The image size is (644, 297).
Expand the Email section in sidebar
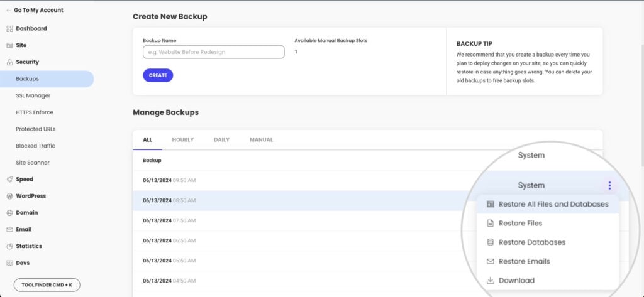click(24, 230)
